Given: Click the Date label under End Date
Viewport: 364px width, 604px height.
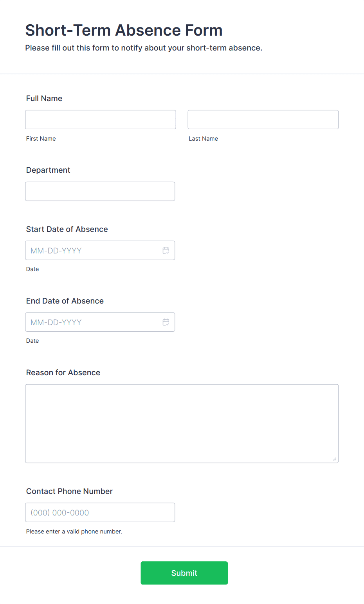Looking at the screenshot, I should pos(32,340).
